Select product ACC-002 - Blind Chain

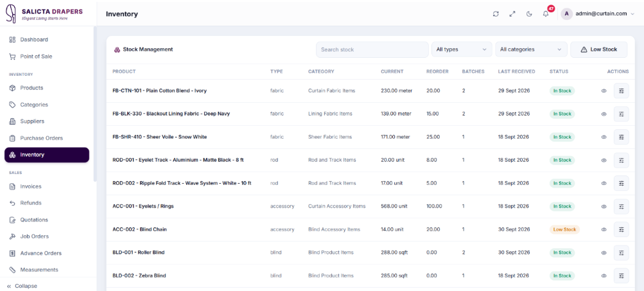[139, 229]
